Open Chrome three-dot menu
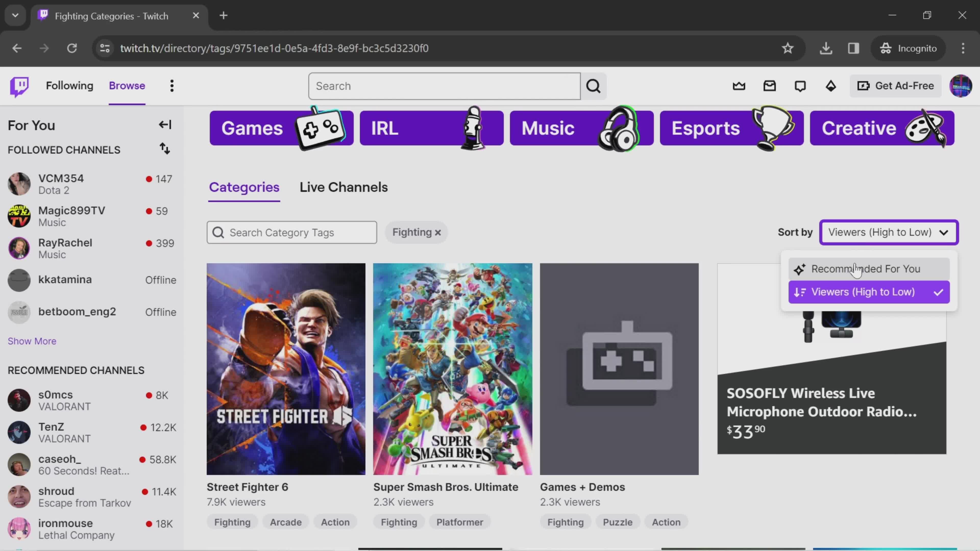Screen dimensions: 980x551 click(x=963, y=48)
